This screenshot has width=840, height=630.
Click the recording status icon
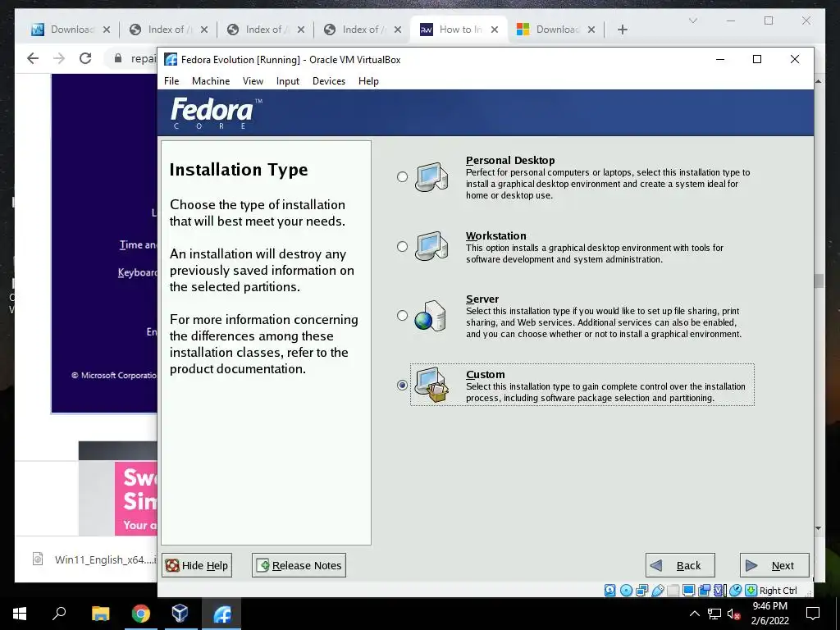pos(705,591)
